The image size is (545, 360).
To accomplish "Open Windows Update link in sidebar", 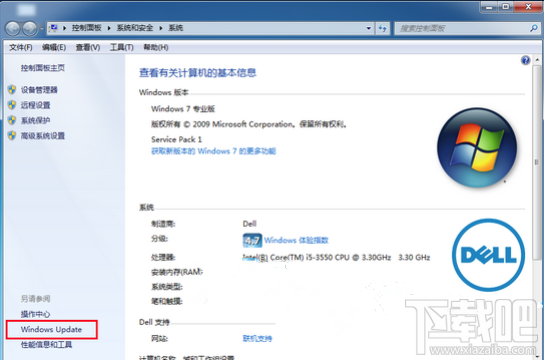I will tap(51, 329).
